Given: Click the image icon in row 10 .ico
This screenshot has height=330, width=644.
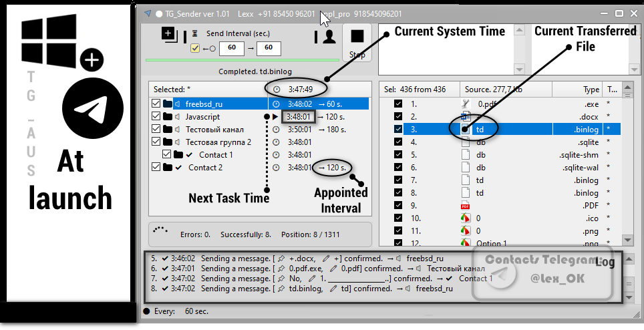Looking at the screenshot, I should click(x=466, y=218).
